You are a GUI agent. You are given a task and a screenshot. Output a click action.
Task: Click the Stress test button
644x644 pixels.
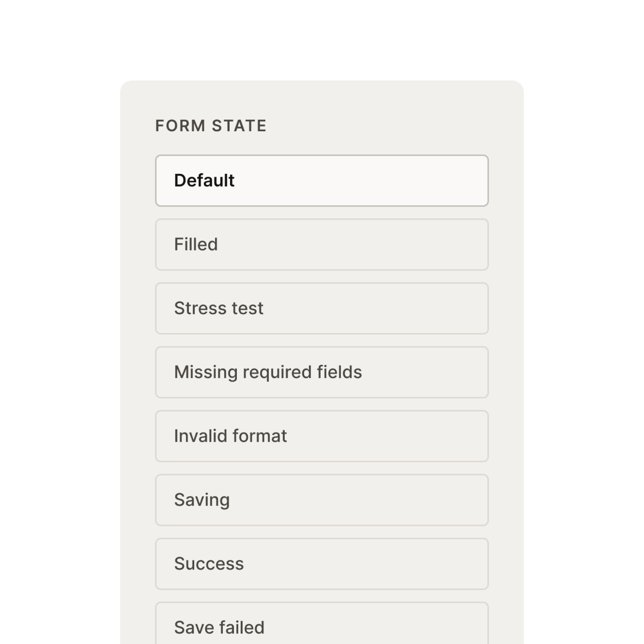322,308
